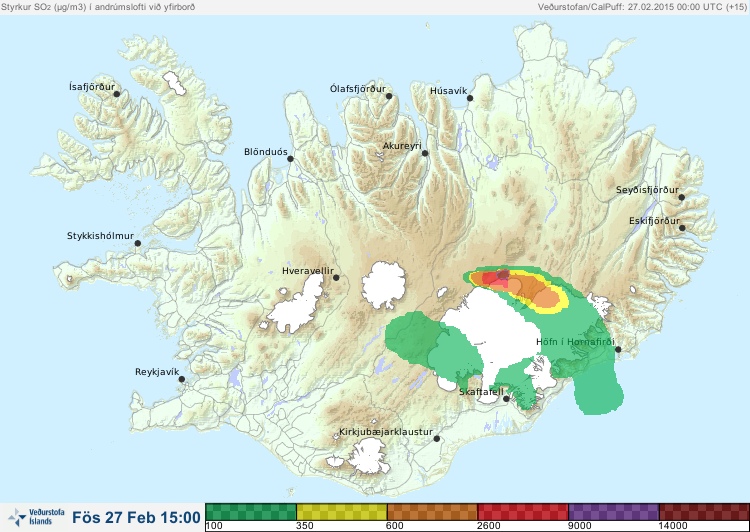Screen dimensions: 750x532
Task: Click the Húsavík city marker dot
Action: coord(470,98)
